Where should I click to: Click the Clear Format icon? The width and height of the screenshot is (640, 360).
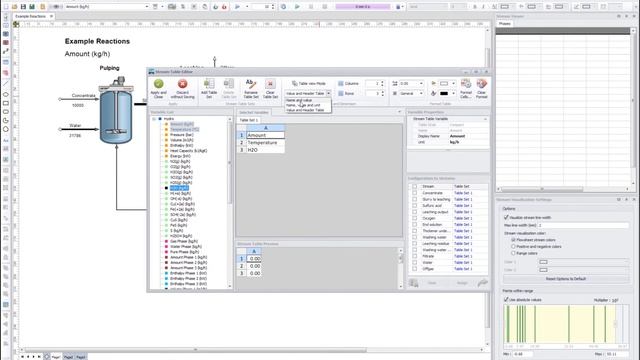pyautogui.click(x=482, y=84)
